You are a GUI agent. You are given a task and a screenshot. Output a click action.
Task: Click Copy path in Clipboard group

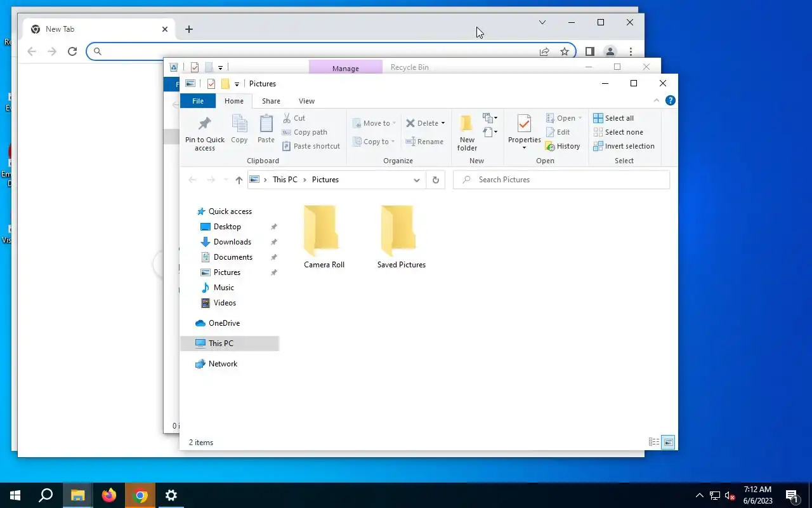point(304,132)
